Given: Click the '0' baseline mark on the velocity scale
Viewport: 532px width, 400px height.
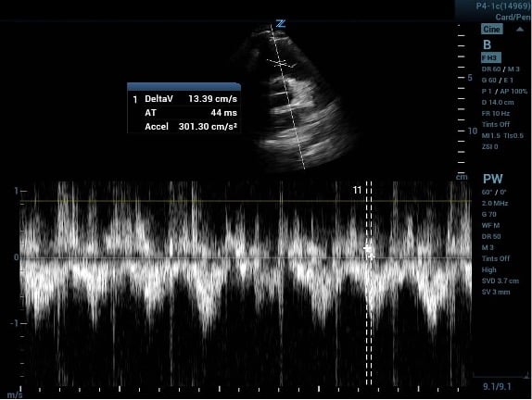Looking at the screenshot, I should click(16, 257).
